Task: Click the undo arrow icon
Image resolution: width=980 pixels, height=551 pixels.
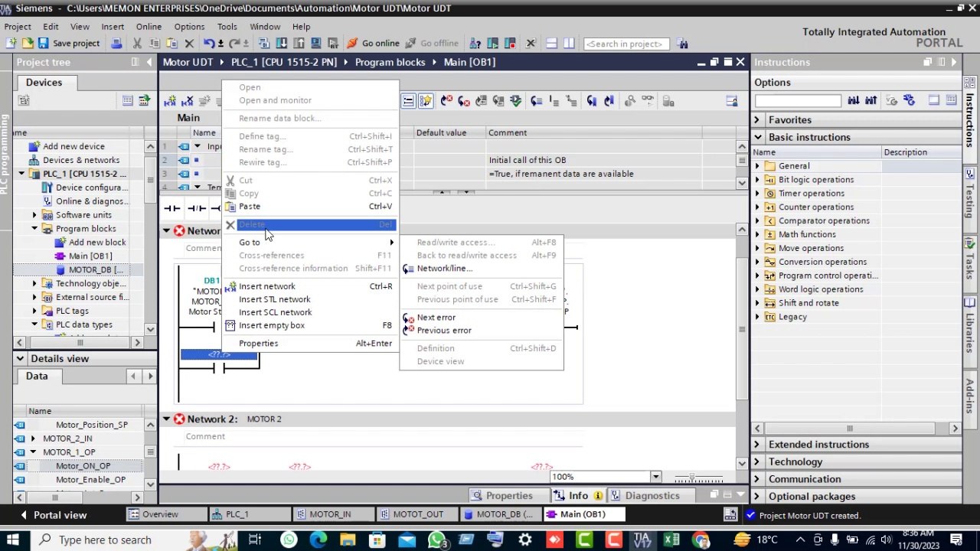Action: (x=208, y=44)
